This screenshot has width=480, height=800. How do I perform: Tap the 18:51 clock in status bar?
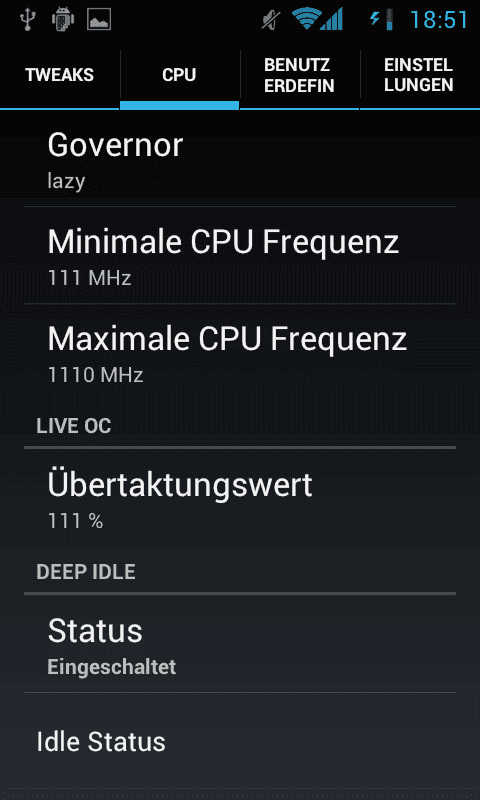pyautogui.click(x=439, y=20)
